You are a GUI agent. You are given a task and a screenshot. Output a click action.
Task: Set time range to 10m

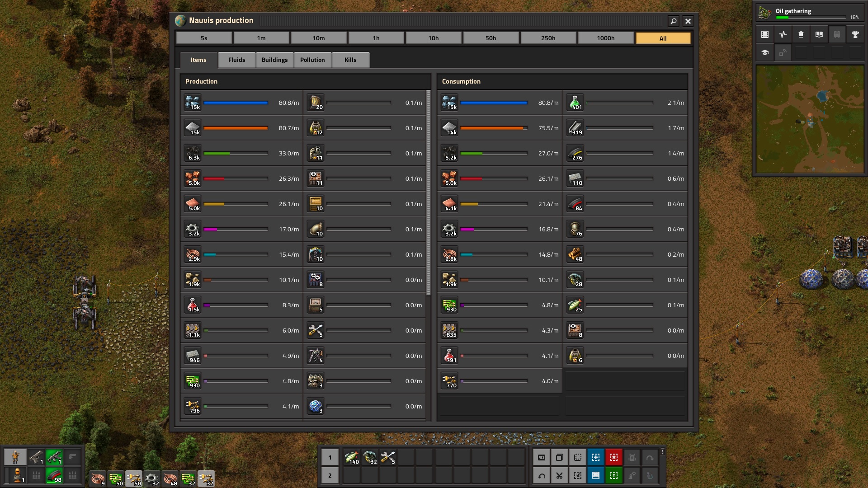319,38
